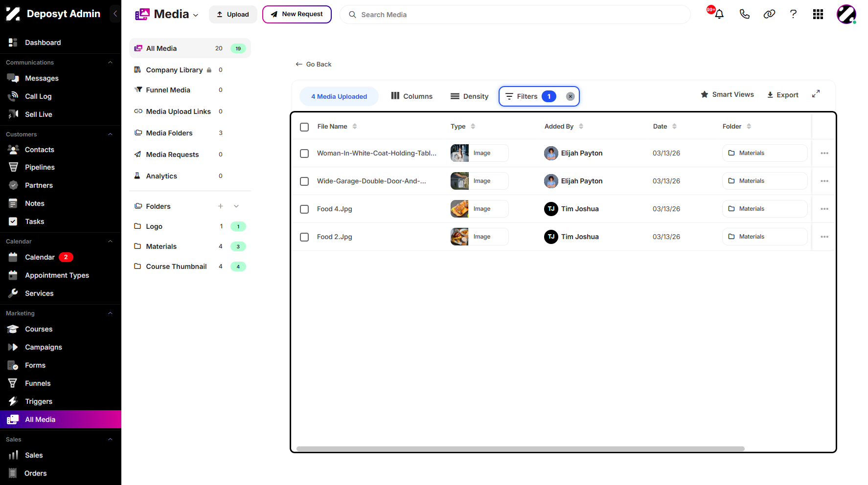The image size is (868, 485).
Task: Open Materials folder selector for Food 2.Jpg
Action: [x=765, y=237]
